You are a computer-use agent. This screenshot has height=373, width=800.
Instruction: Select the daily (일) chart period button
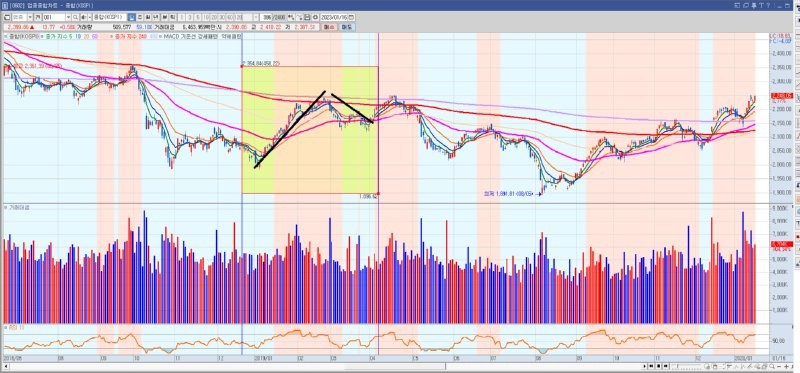pos(132,17)
